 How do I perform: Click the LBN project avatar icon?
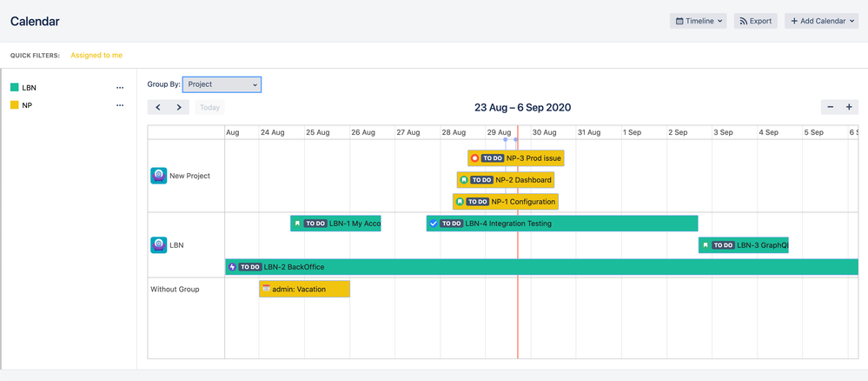[x=159, y=245]
